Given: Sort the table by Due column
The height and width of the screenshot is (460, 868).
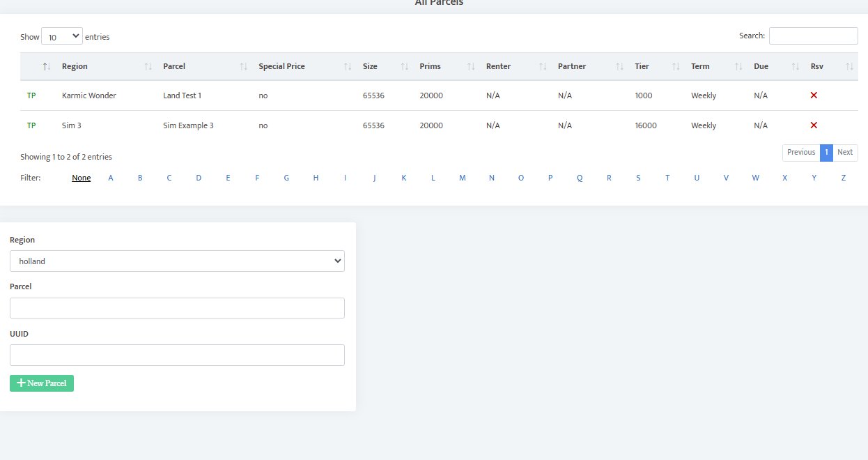Looking at the screenshot, I should coord(795,66).
